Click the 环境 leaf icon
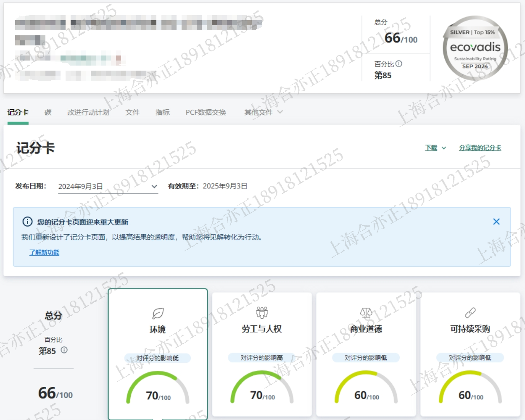 pos(158,313)
